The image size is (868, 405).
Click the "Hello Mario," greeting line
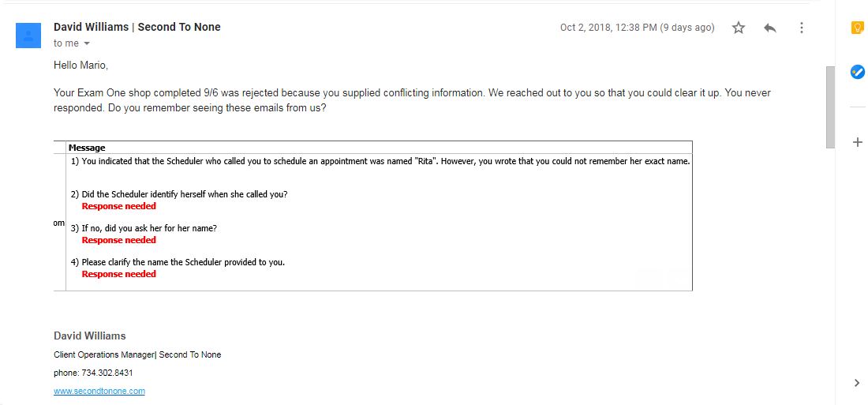[x=80, y=66]
